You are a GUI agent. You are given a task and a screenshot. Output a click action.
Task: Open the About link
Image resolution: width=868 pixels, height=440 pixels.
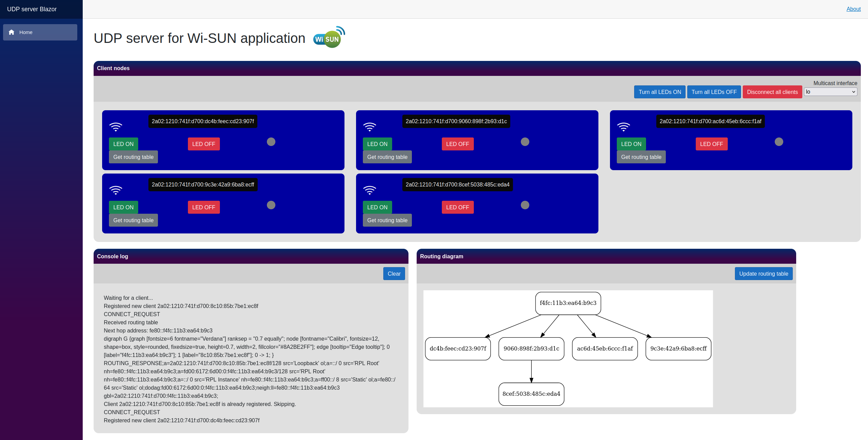coord(853,9)
